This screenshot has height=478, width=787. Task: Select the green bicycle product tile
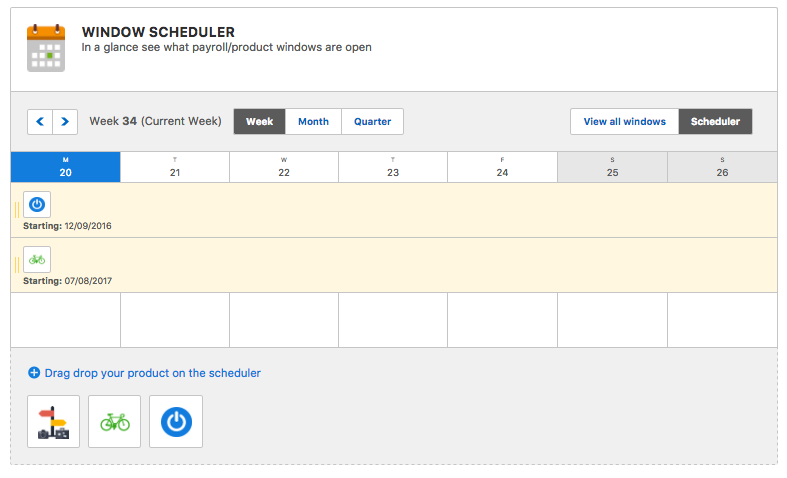coord(114,421)
